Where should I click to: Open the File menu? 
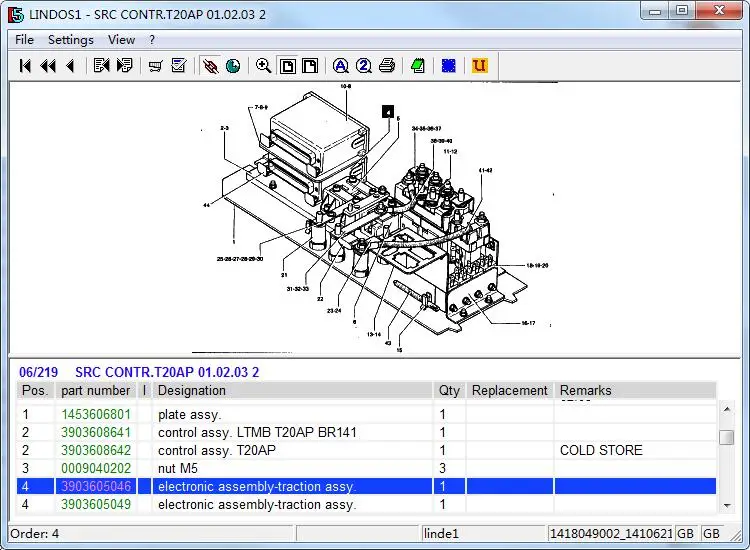(x=24, y=40)
